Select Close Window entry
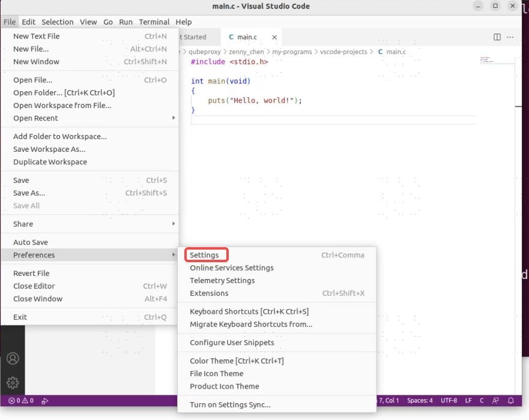The image size is (529, 420). click(x=89, y=299)
